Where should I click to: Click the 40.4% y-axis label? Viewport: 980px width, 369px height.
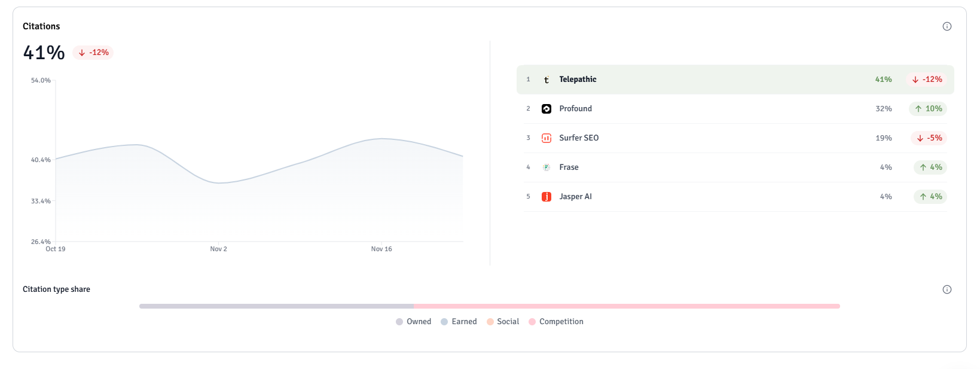pos(41,160)
